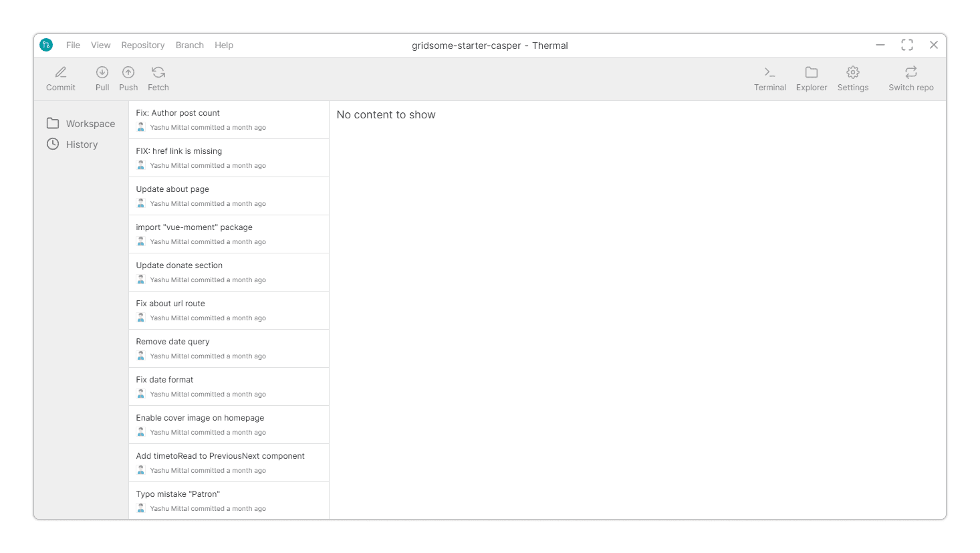
Task: Select commit "FIX: href link is missing"
Action: click(x=229, y=158)
